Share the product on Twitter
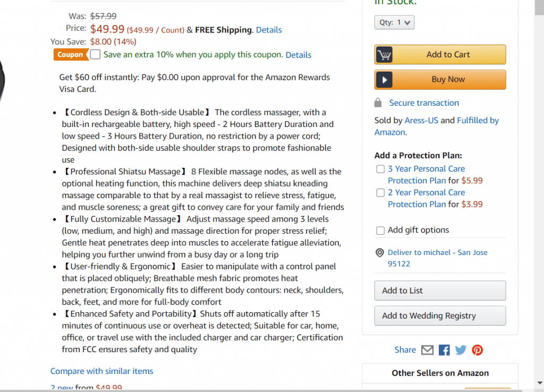The width and height of the screenshot is (544, 392). point(460,350)
